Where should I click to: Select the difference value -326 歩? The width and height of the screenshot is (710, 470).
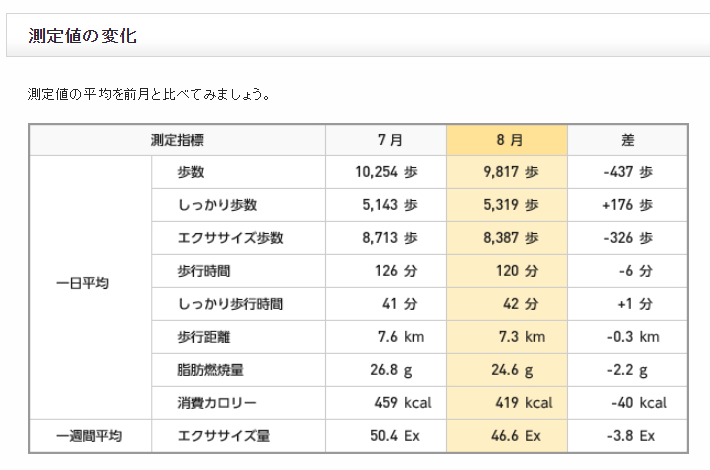tap(628, 238)
